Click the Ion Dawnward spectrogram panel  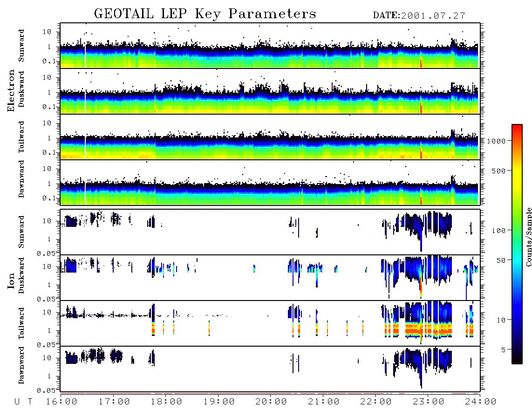(270, 369)
